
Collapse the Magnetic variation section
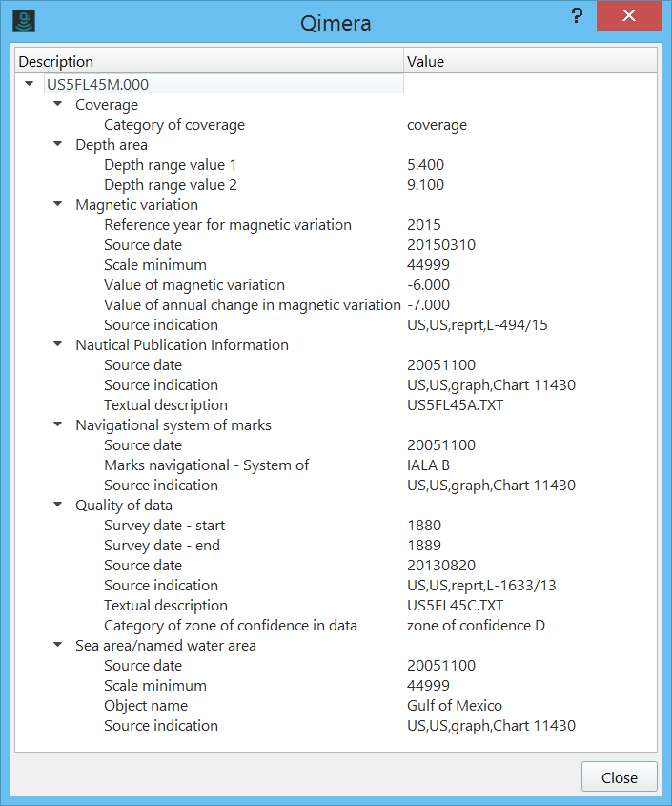coord(58,204)
